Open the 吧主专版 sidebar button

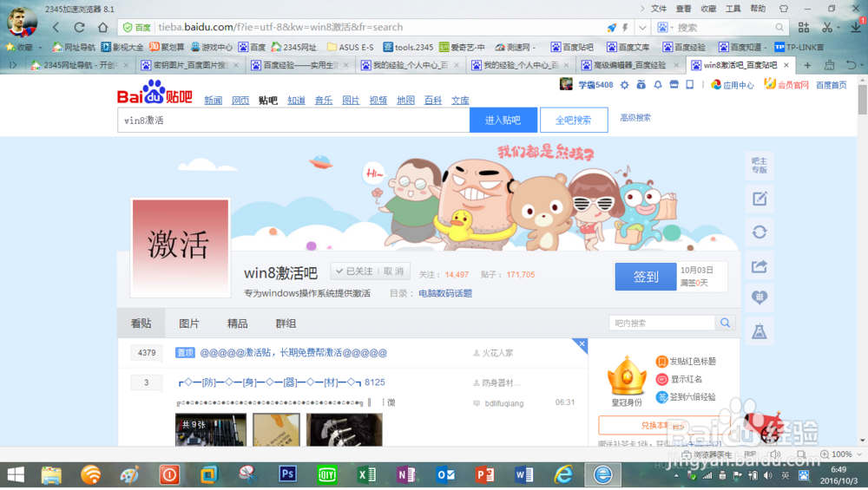tap(759, 165)
